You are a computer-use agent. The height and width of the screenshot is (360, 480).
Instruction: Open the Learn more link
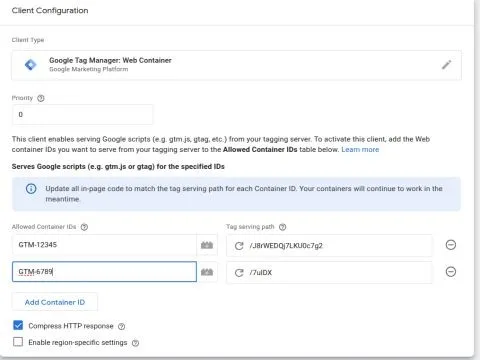(x=360, y=150)
